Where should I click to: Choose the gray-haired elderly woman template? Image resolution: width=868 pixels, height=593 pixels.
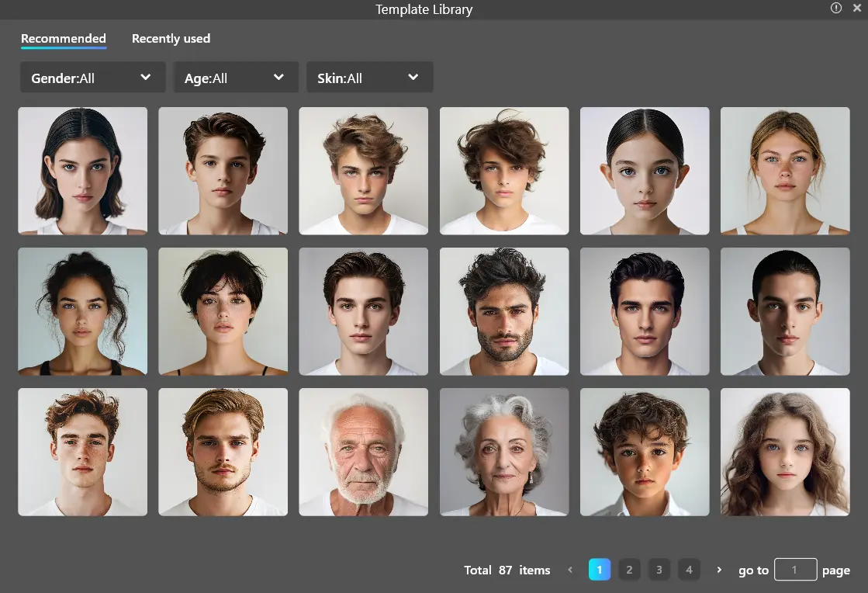click(x=504, y=452)
